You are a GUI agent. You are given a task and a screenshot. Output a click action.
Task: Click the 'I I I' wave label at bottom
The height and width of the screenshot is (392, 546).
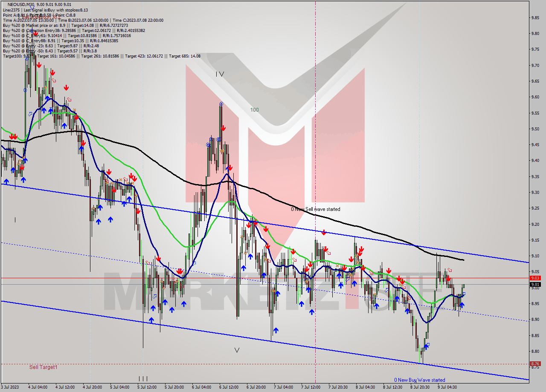click(143, 378)
